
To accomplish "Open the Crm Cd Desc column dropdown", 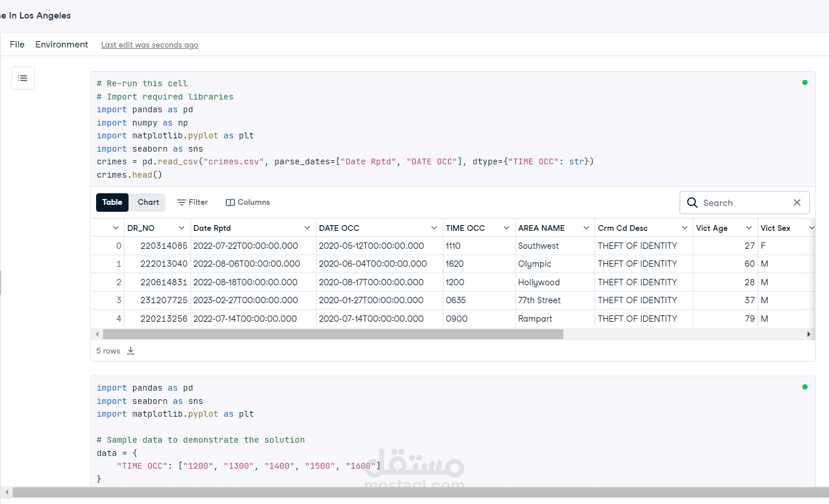I will 685,228.
